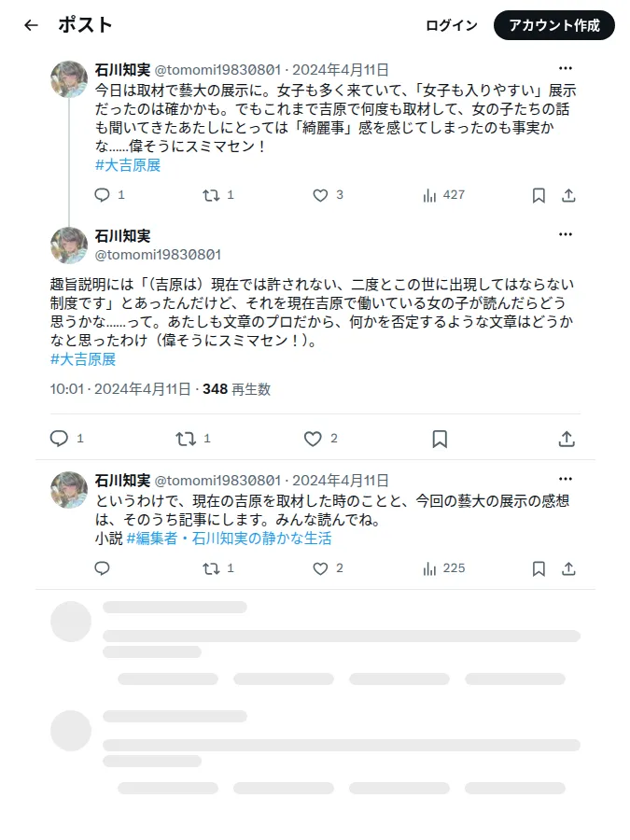Open 石川知実 profile avatar on main post
Image resolution: width=630 pixels, height=840 pixels.
(69, 245)
